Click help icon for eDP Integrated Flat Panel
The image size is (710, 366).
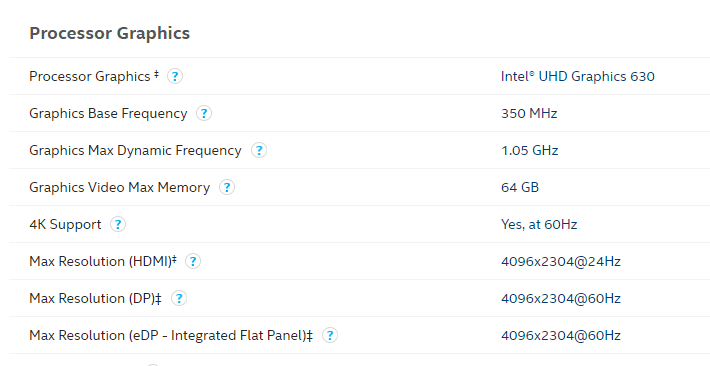tap(330, 335)
